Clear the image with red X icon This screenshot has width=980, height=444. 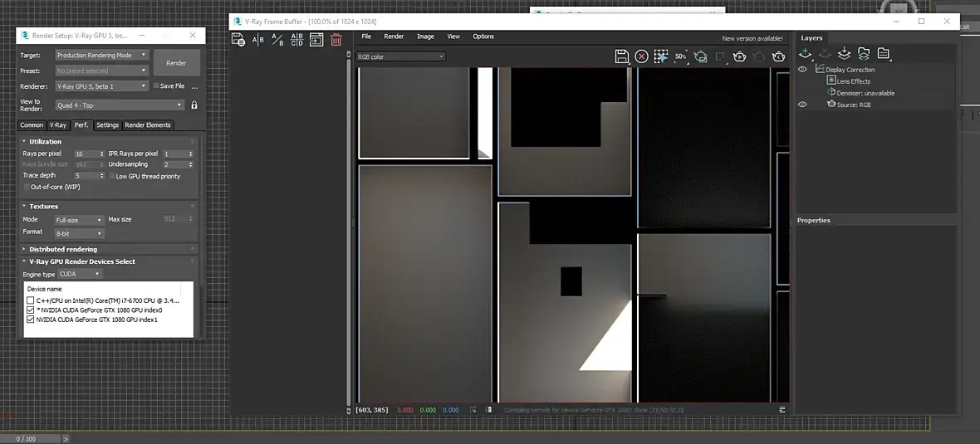(x=641, y=56)
